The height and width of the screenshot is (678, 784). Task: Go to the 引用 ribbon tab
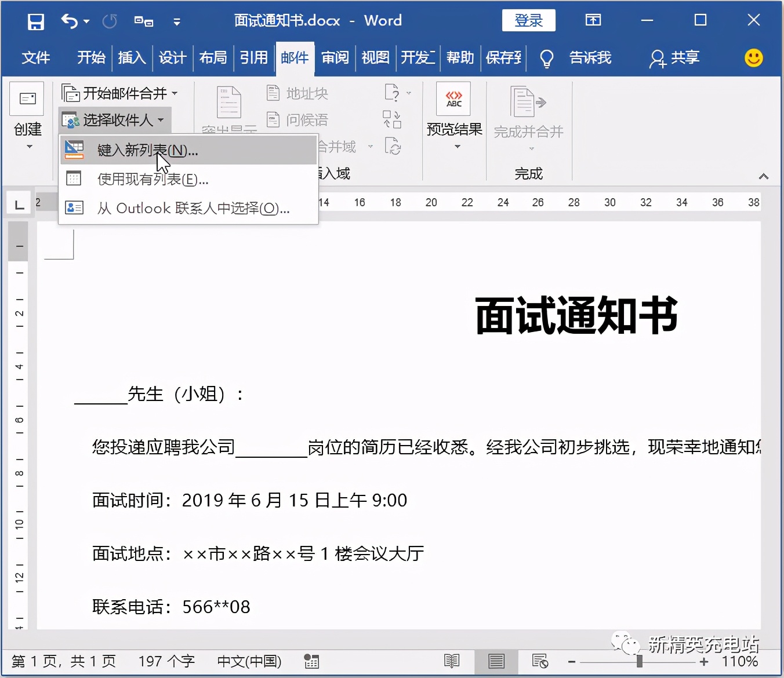pyautogui.click(x=253, y=57)
